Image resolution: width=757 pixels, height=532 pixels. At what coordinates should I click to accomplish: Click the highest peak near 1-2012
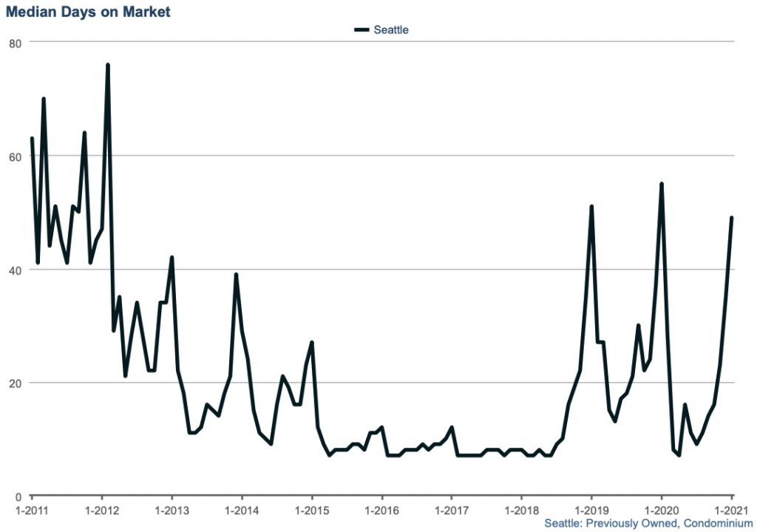(x=108, y=65)
